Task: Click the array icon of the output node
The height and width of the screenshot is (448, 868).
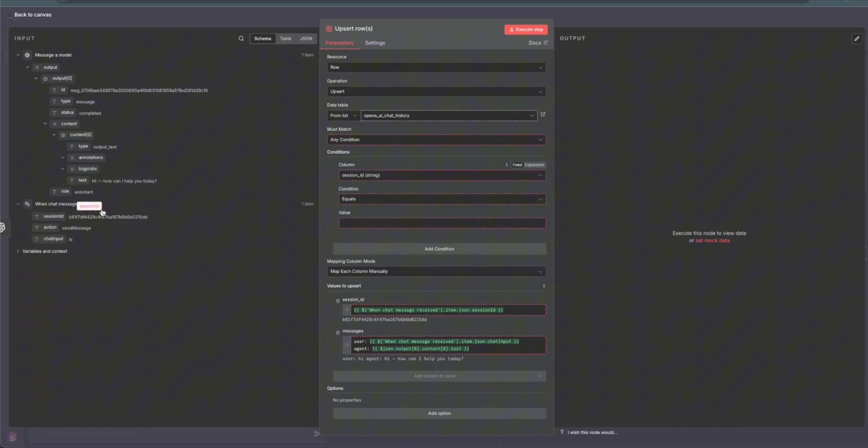Action: coord(37,68)
